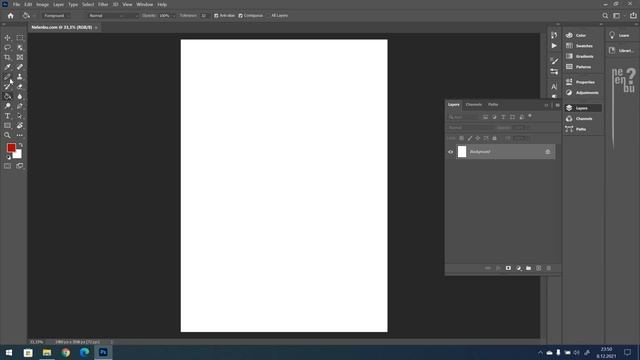The image size is (640, 360).
Task: Switch to the Channels tab in floating panel
Action: click(473, 104)
